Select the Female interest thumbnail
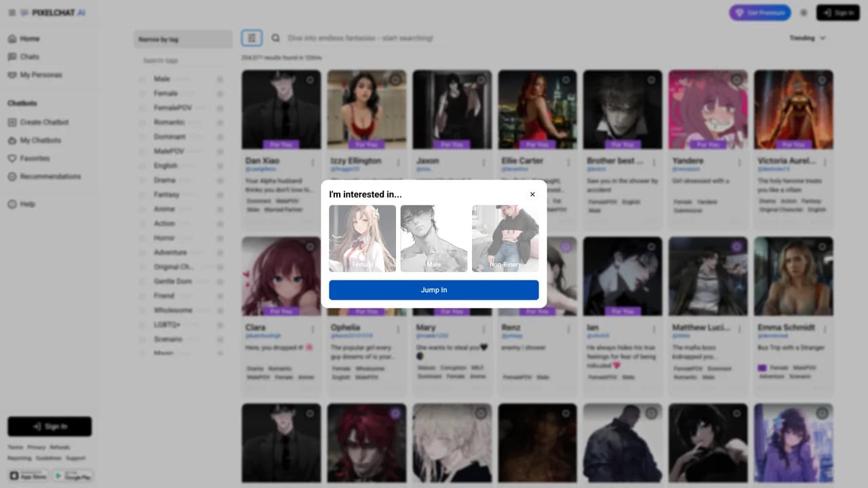This screenshot has width=868, height=488. coord(363,239)
